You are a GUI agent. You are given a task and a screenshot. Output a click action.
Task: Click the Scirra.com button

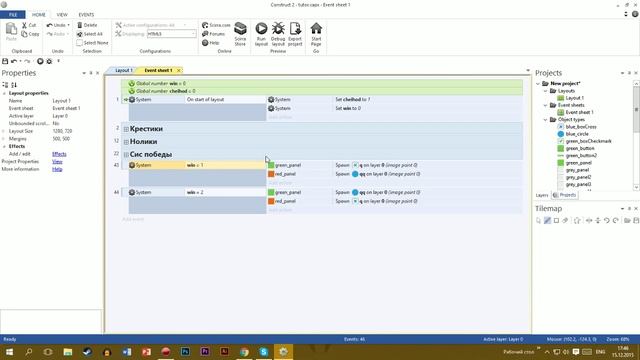[216, 25]
